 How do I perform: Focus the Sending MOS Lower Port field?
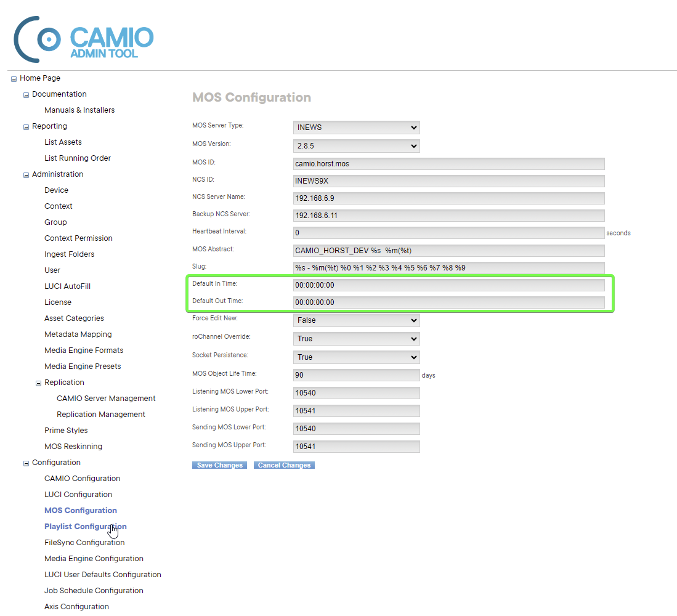[x=356, y=428]
